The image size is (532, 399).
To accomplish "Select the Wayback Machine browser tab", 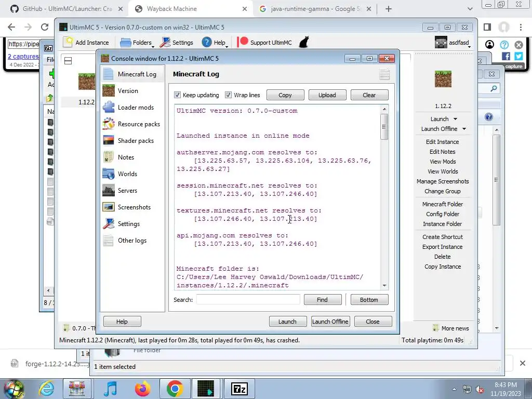I will pyautogui.click(x=191, y=9).
